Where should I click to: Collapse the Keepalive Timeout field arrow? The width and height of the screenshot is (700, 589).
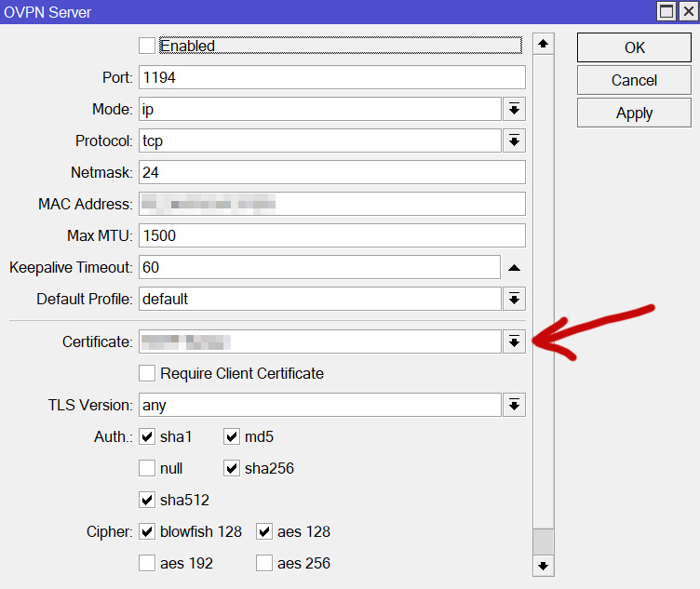tap(514, 267)
